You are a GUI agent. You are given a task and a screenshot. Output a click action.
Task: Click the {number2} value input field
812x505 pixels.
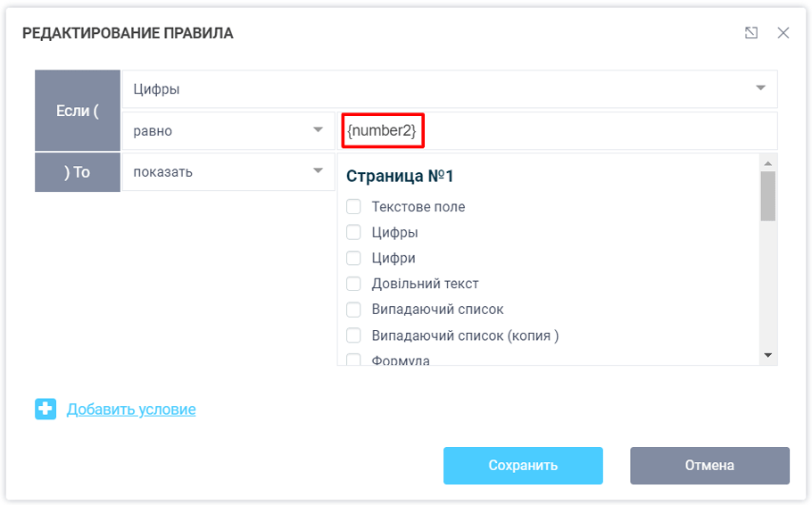(x=553, y=131)
